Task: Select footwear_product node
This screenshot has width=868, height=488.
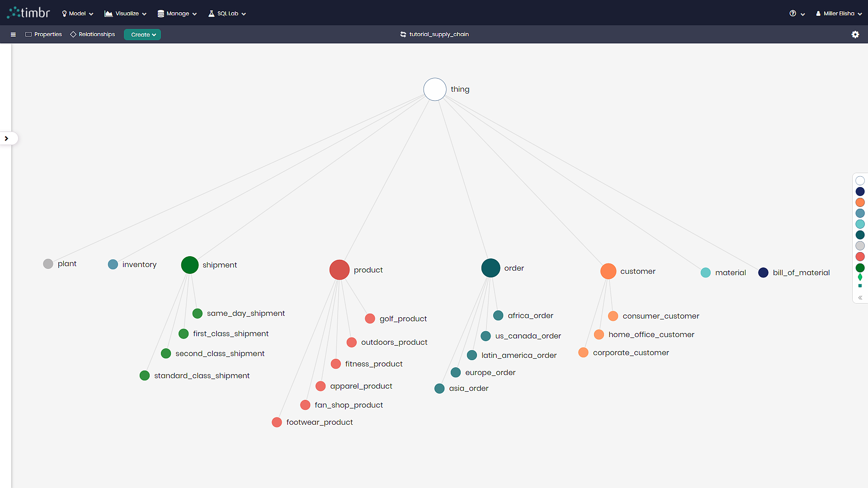Action: pos(277,422)
